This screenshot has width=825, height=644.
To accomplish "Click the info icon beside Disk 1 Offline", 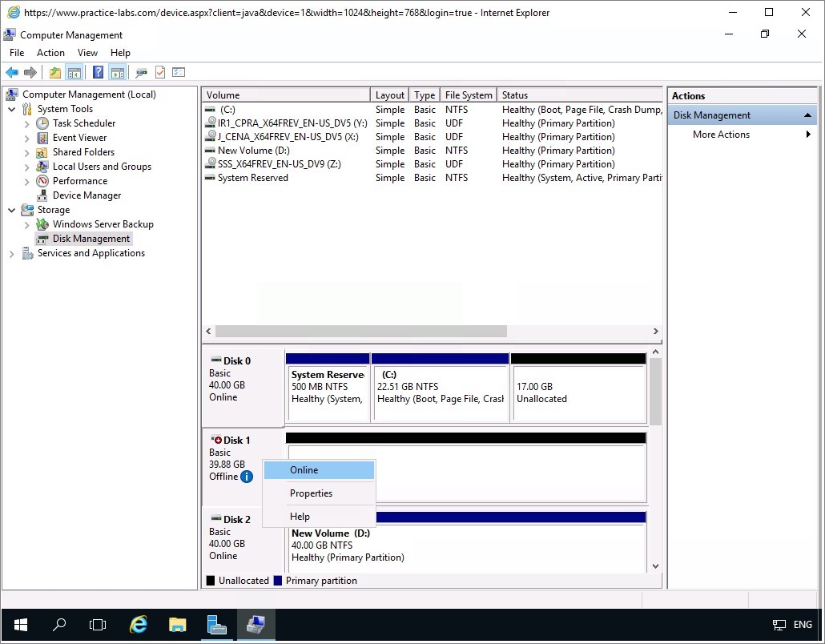I will coord(247,477).
